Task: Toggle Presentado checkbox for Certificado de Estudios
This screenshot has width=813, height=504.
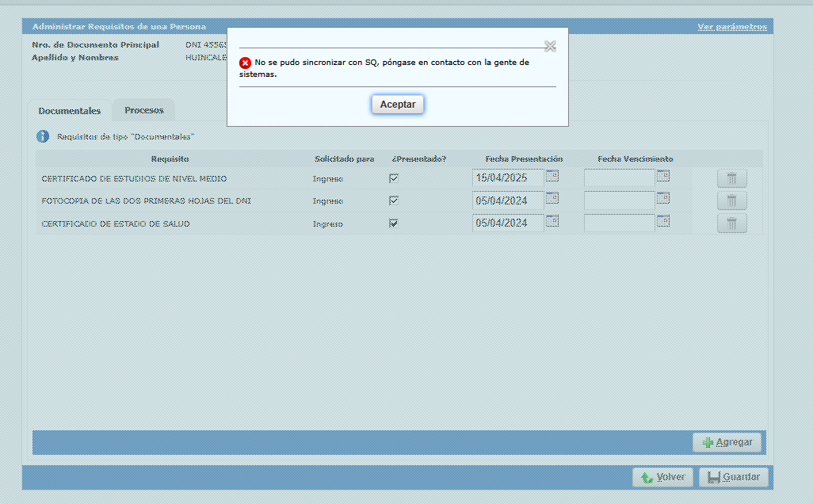Action: tap(394, 178)
